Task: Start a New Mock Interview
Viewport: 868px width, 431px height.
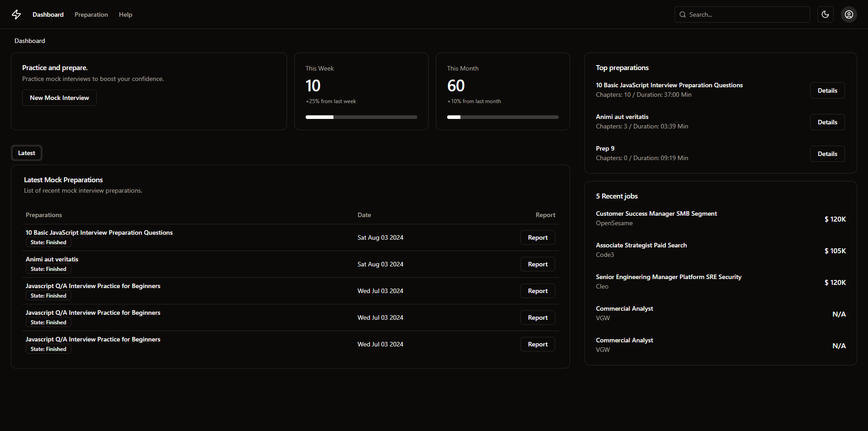Action: pos(59,98)
